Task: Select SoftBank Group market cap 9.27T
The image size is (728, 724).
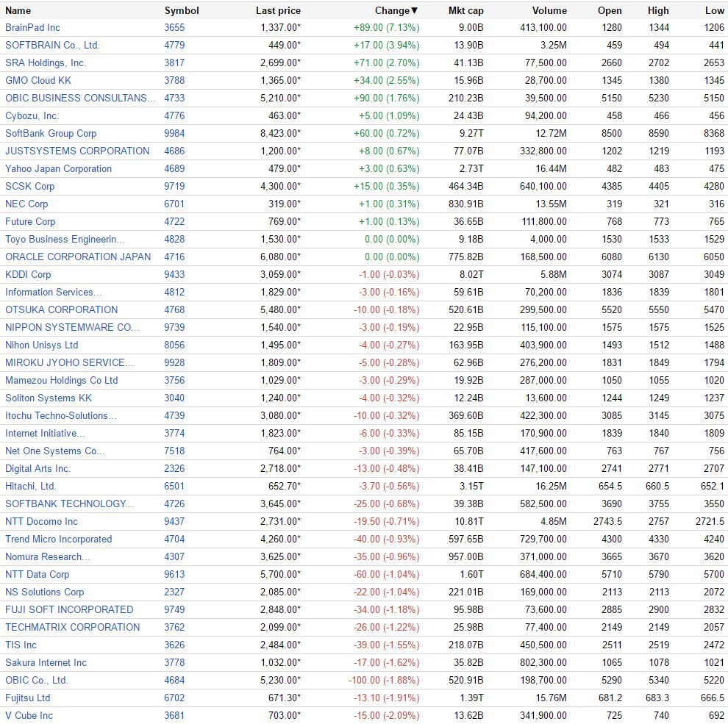Action: click(x=471, y=133)
